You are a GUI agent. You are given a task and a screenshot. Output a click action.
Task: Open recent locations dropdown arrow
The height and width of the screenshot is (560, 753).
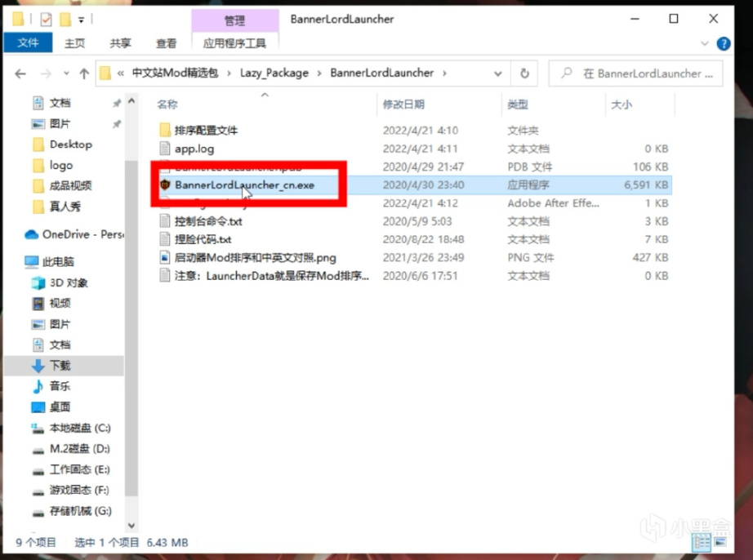click(x=66, y=73)
